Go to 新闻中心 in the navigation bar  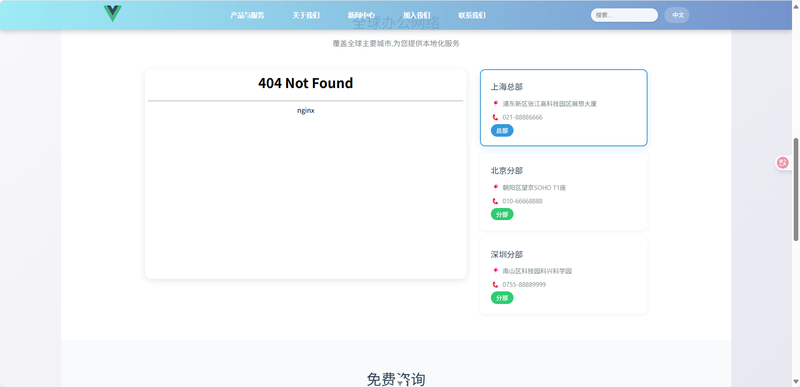(x=361, y=15)
